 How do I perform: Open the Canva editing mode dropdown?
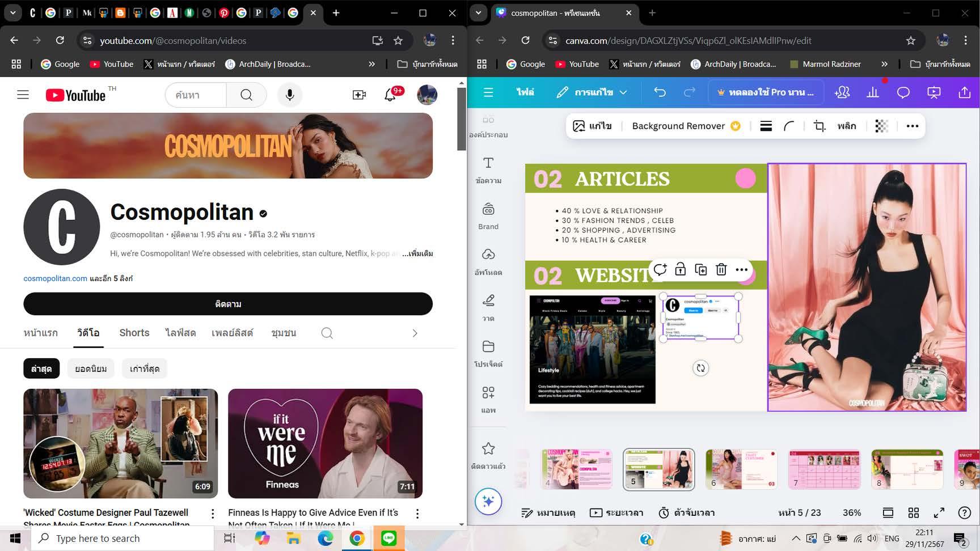pyautogui.click(x=592, y=92)
